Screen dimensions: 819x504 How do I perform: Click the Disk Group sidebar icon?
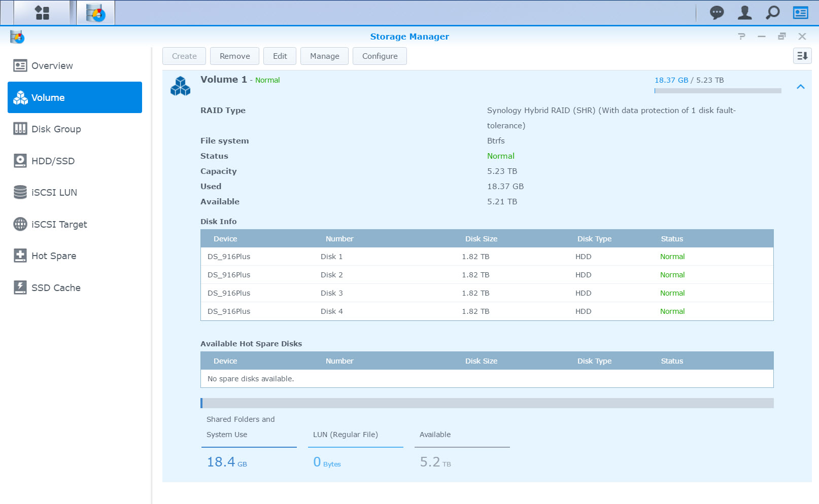click(x=20, y=129)
